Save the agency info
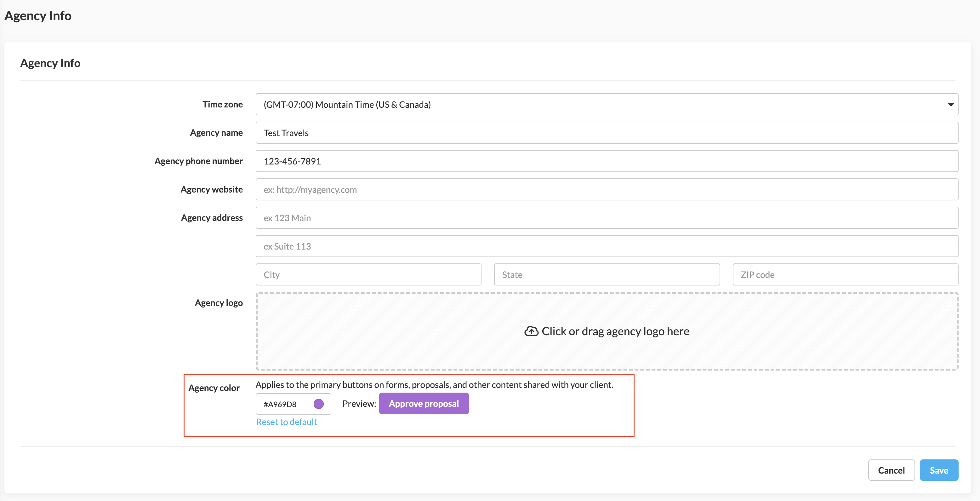The width and height of the screenshot is (980, 501). tap(939, 470)
